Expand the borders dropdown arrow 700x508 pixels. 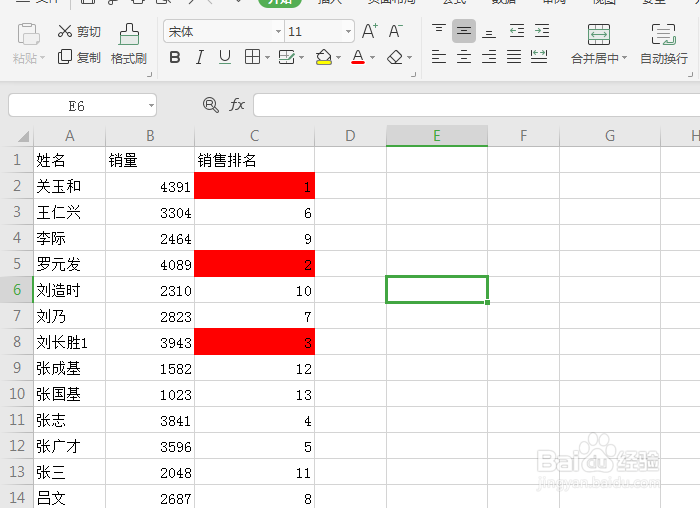[267, 58]
